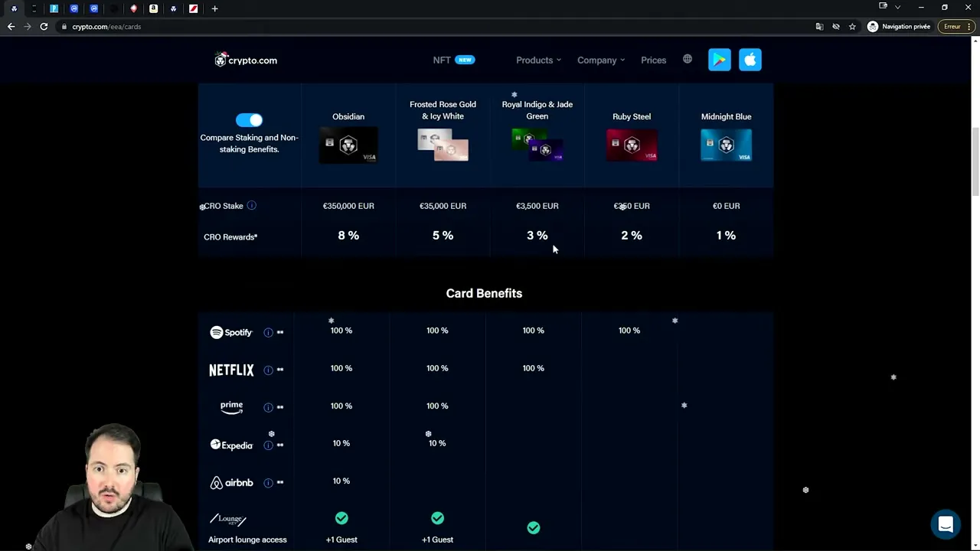Screen dimensions: 980x551
Task: Select the Obsidian card thumbnail
Action: (x=348, y=145)
